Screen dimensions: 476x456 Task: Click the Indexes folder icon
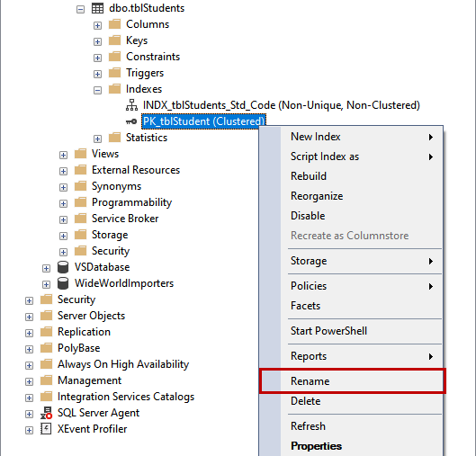(x=115, y=88)
